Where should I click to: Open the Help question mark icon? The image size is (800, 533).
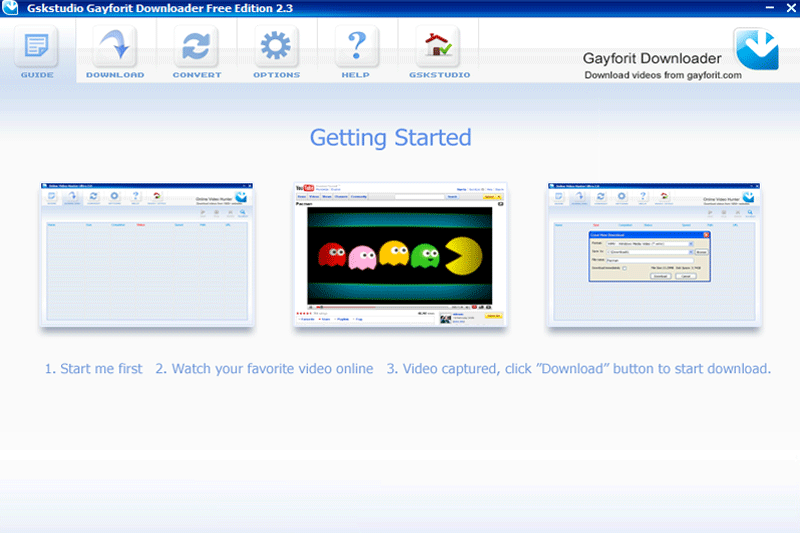[x=356, y=47]
